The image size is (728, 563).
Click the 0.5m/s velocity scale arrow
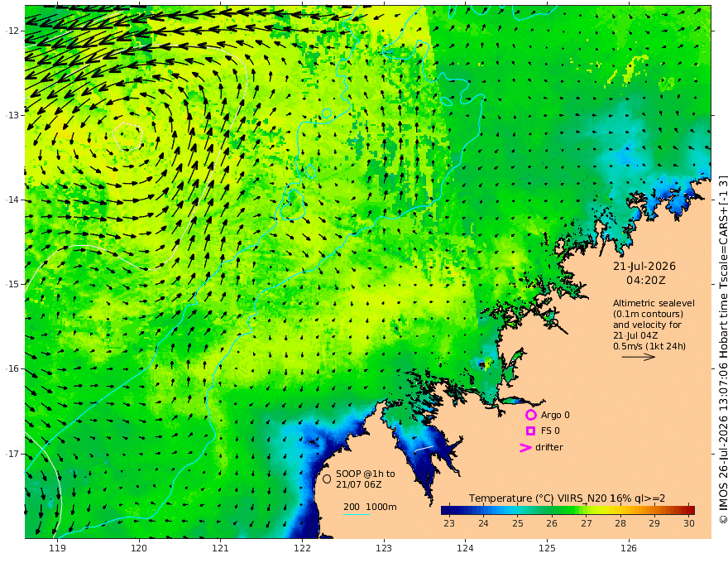(x=639, y=357)
